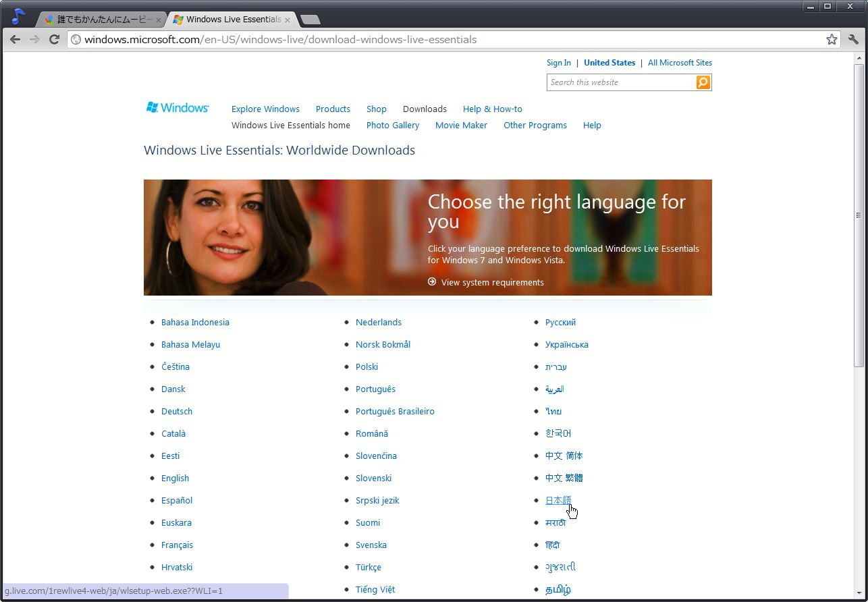Open the Products menu item
Viewport: 868px width, 602px height.
click(x=333, y=109)
